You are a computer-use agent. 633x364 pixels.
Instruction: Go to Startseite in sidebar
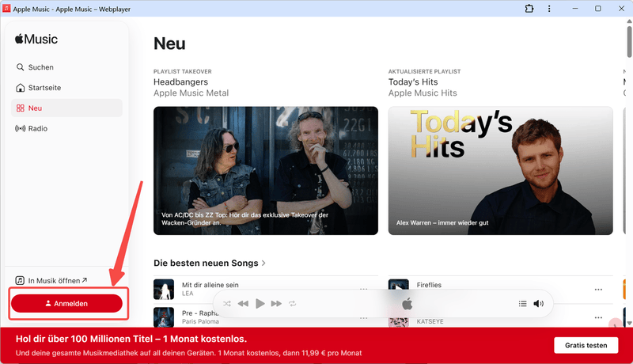(66, 88)
